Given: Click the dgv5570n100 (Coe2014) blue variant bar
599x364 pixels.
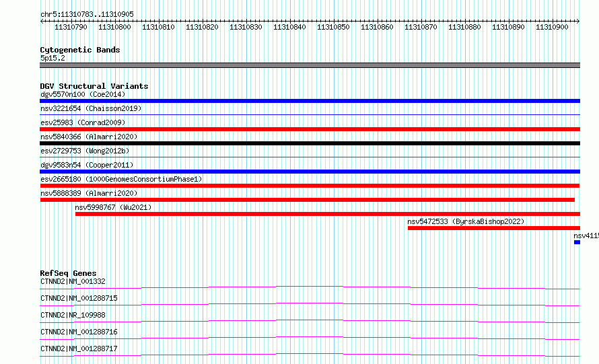Looking at the screenshot, I should [310, 101].
